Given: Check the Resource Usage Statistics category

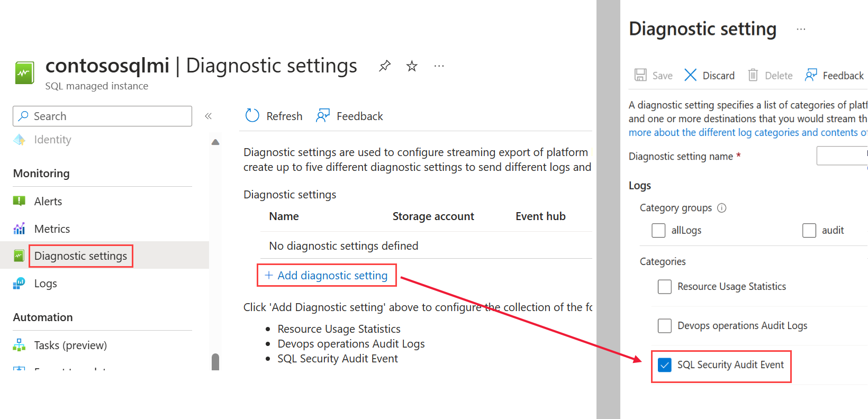Looking at the screenshot, I should pyautogui.click(x=665, y=286).
